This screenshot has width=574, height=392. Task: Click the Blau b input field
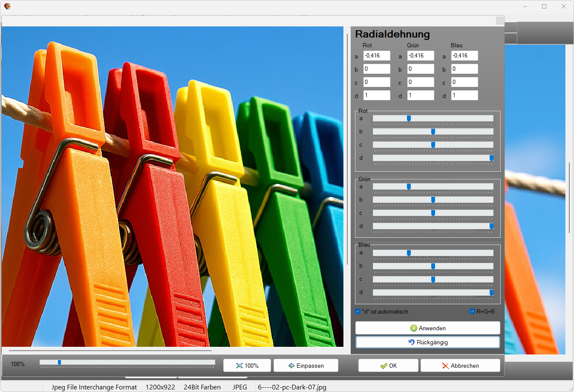(464, 69)
